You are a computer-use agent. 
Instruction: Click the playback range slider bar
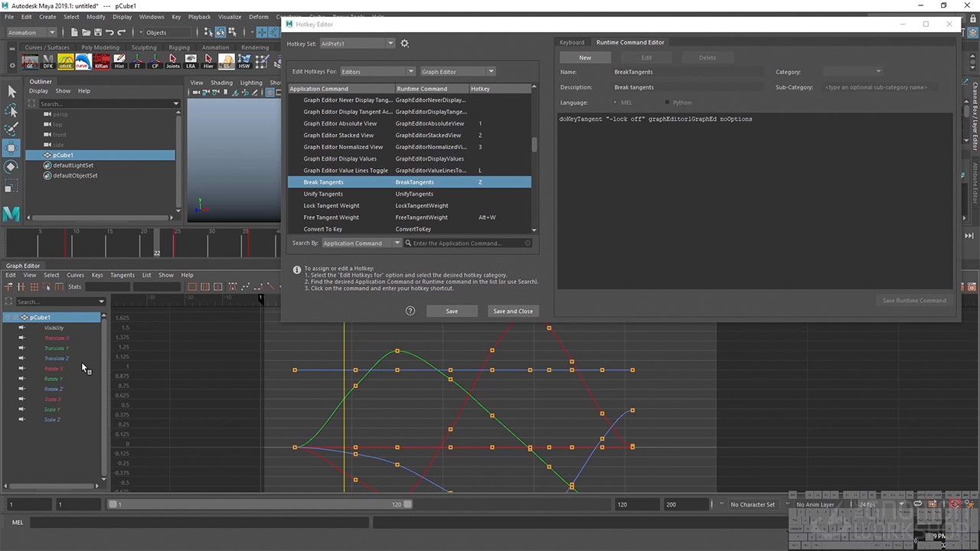tap(260, 504)
